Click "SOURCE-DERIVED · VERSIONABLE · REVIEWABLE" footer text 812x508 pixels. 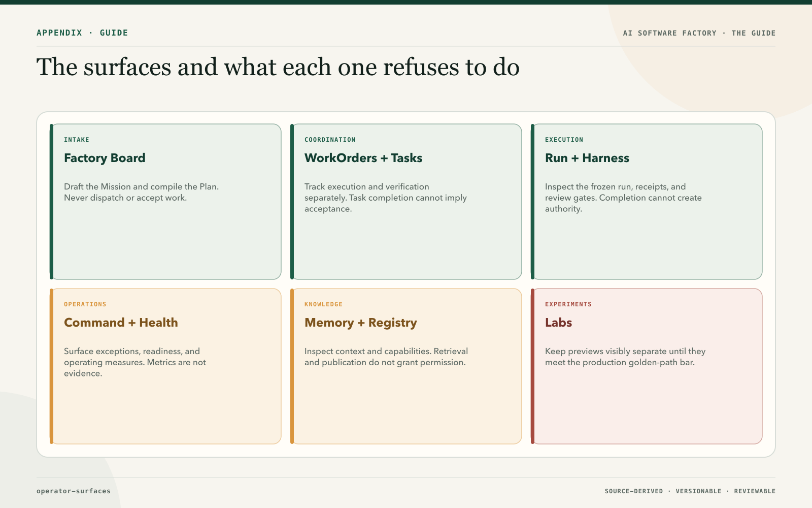pyautogui.click(x=690, y=491)
